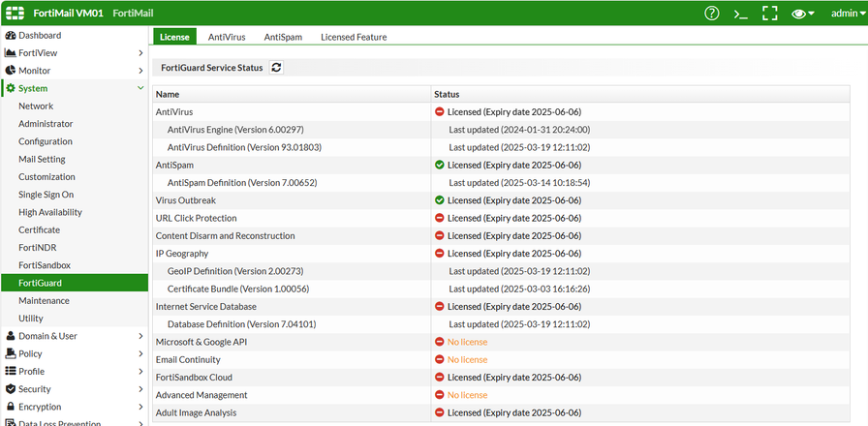
Task: Open the Licensed Feature tab
Action: click(x=354, y=37)
